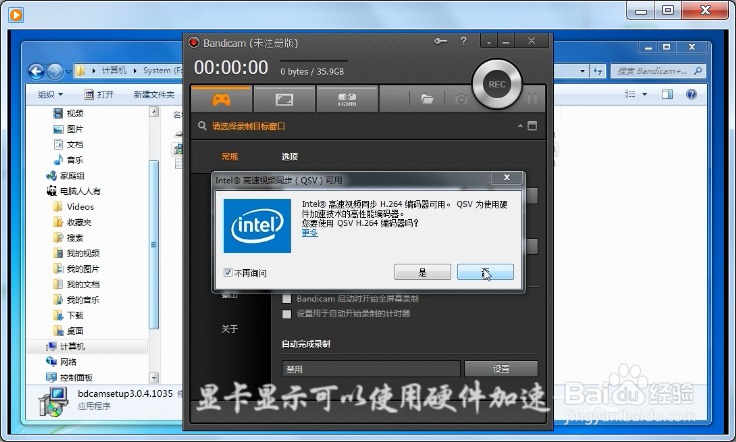Viewport: 736px width, 442px height.
Task: Click the camera screenshot icon in Bandicam
Action: tap(461, 99)
